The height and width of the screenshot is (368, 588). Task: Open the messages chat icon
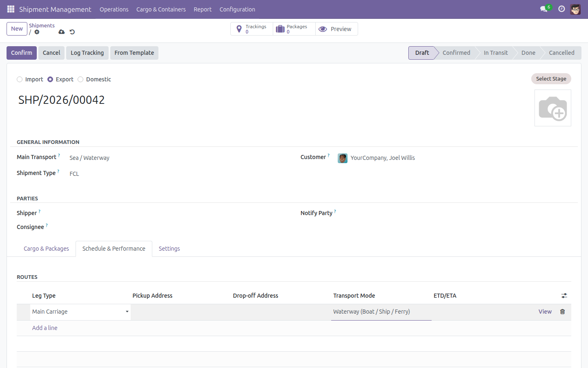543,9
